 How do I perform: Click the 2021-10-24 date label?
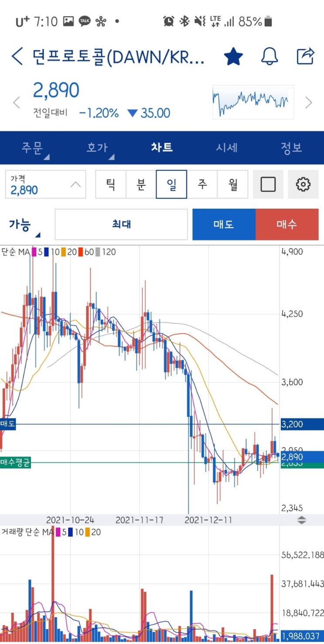(70, 520)
